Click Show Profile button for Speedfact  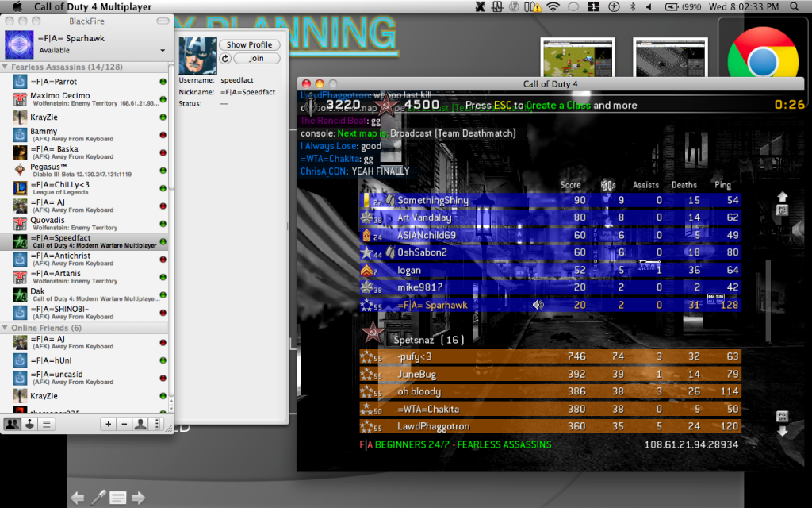[x=249, y=45]
